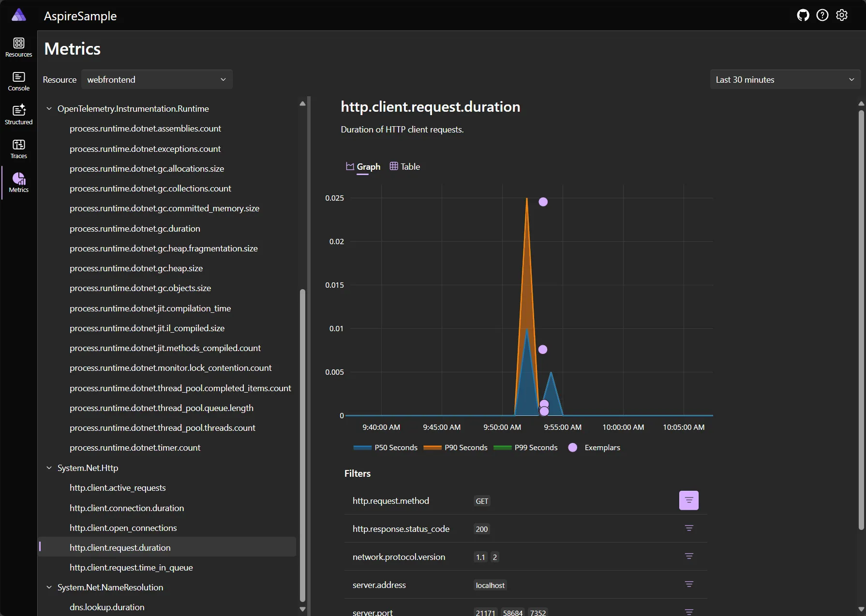Screen dimensions: 866x616
Task: Toggle the http.response.status_code filter icon
Action: click(x=689, y=528)
